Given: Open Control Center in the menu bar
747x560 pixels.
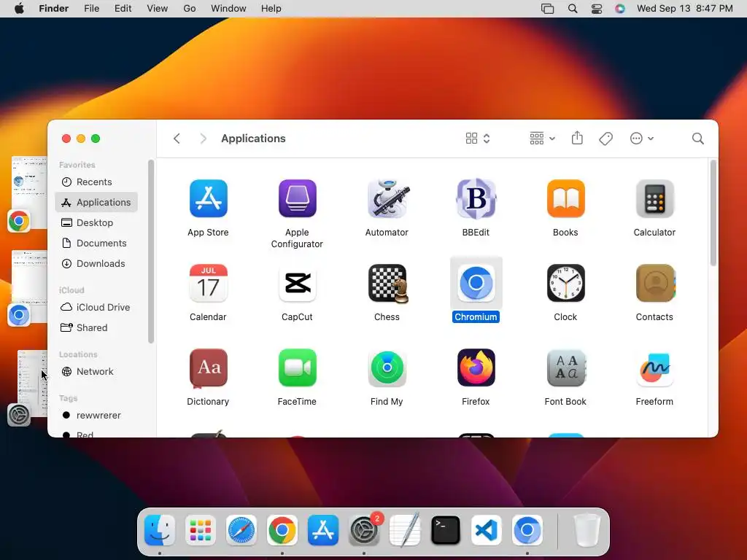Looking at the screenshot, I should [x=597, y=9].
